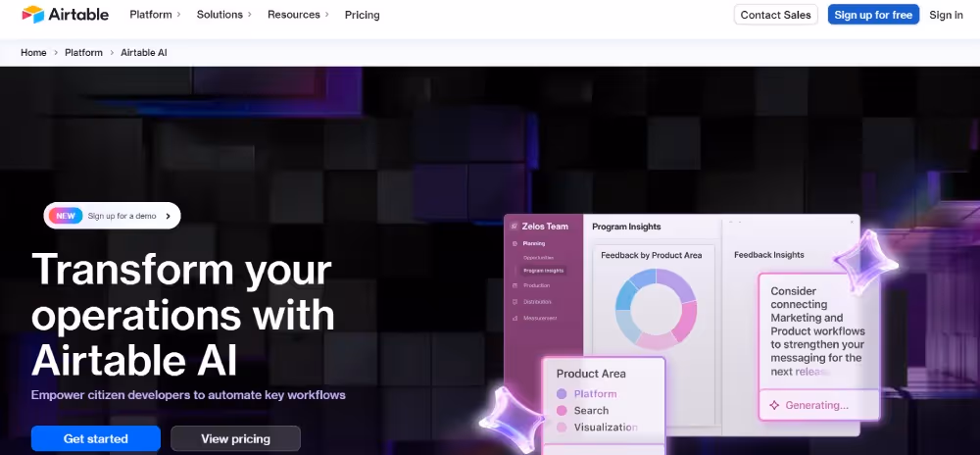Screen dimensions: 980x455
Task: Click the Planning sidebar icon
Action: (515, 244)
